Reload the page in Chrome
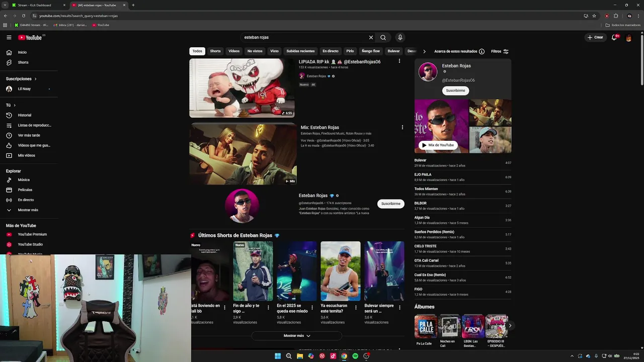The image size is (644, 362). click(x=24, y=16)
